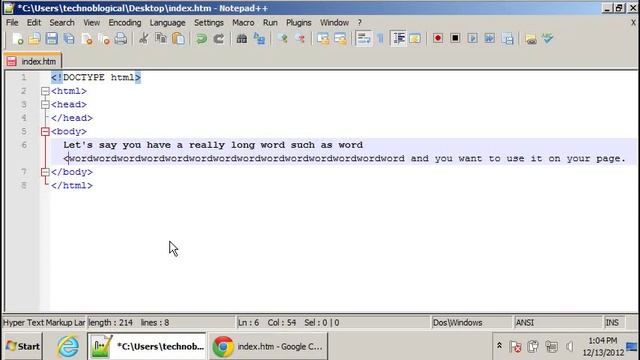The width and height of the screenshot is (640, 360).
Task: Open the Macro menu
Action: point(243,22)
